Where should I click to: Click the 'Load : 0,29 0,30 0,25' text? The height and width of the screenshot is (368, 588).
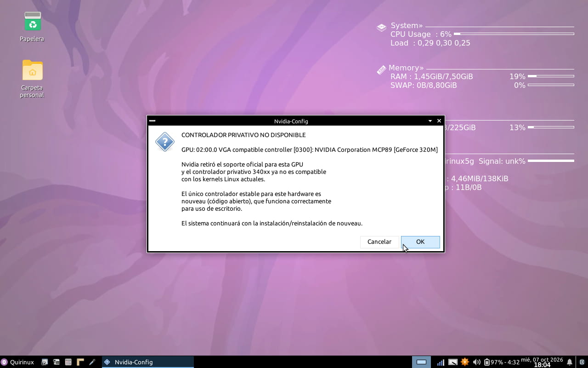point(430,43)
